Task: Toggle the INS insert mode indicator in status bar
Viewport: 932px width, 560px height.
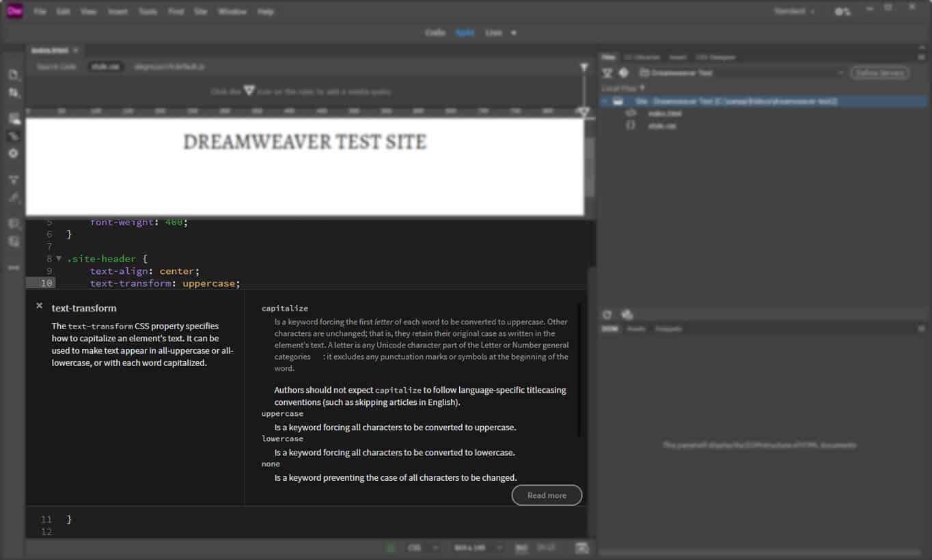Action: [520, 547]
